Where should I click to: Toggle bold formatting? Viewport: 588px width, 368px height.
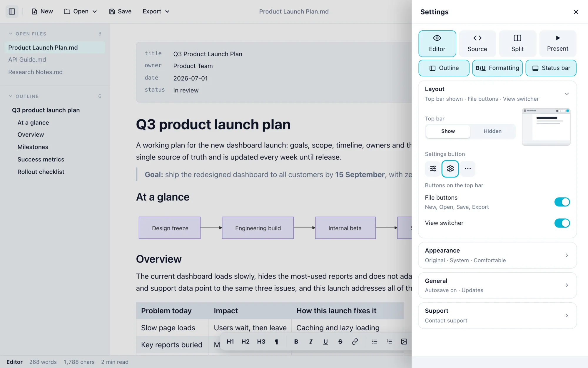click(x=296, y=342)
